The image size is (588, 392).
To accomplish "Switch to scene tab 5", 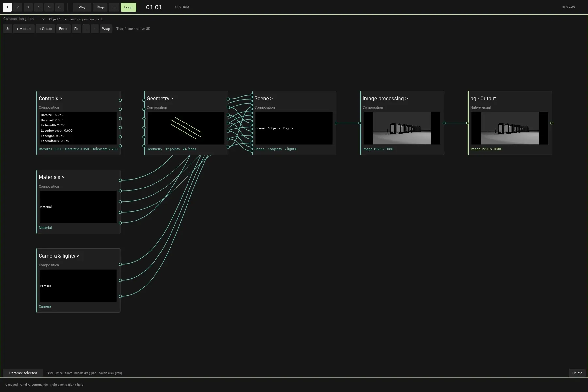I will 49,7.
